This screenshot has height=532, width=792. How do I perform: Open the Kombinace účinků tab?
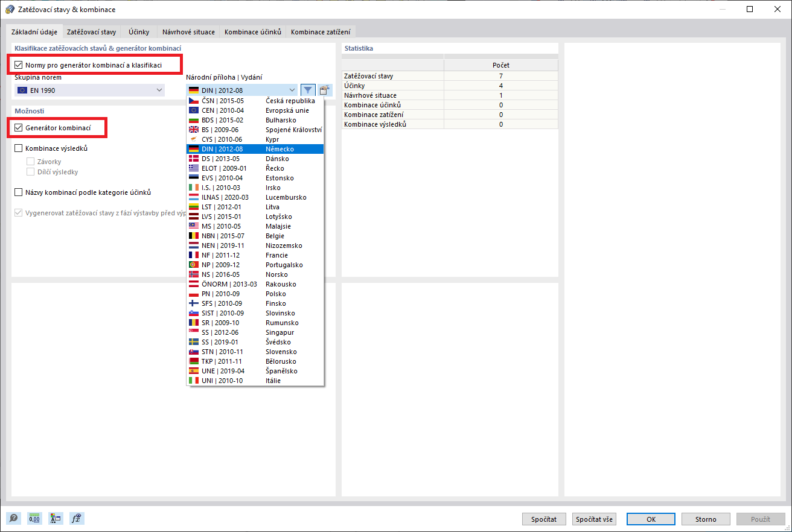(x=253, y=32)
